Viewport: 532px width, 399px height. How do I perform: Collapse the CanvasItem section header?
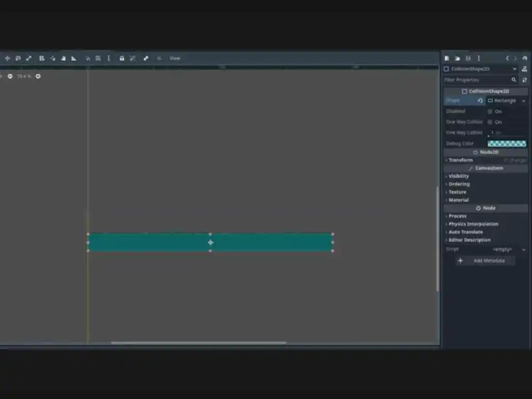486,168
